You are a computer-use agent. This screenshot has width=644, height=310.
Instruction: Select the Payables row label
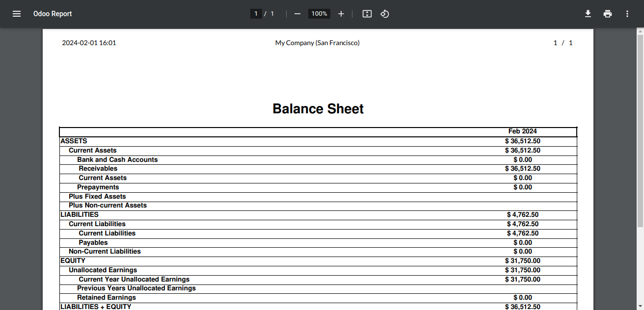(93, 242)
